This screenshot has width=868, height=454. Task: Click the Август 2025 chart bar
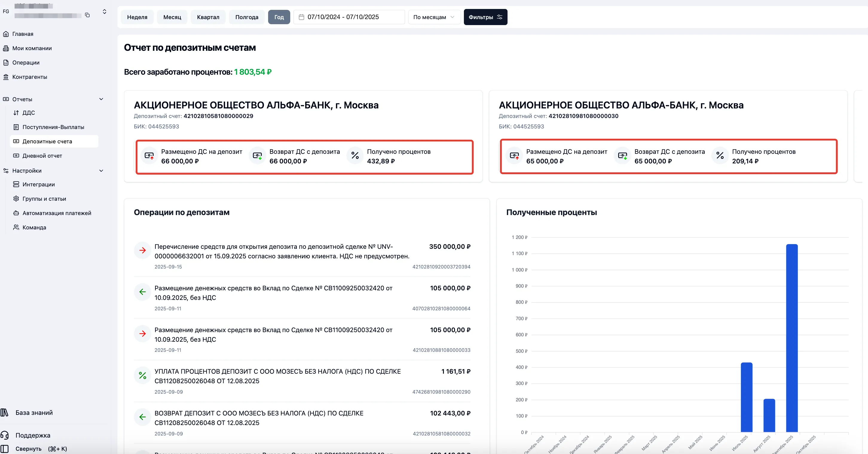(x=769, y=415)
